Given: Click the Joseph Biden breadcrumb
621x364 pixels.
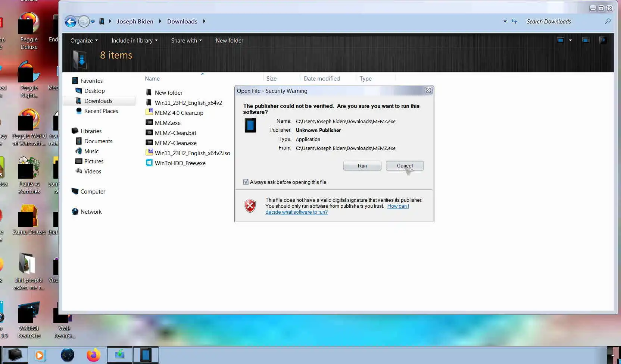Looking at the screenshot, I should tap(135, 21).
